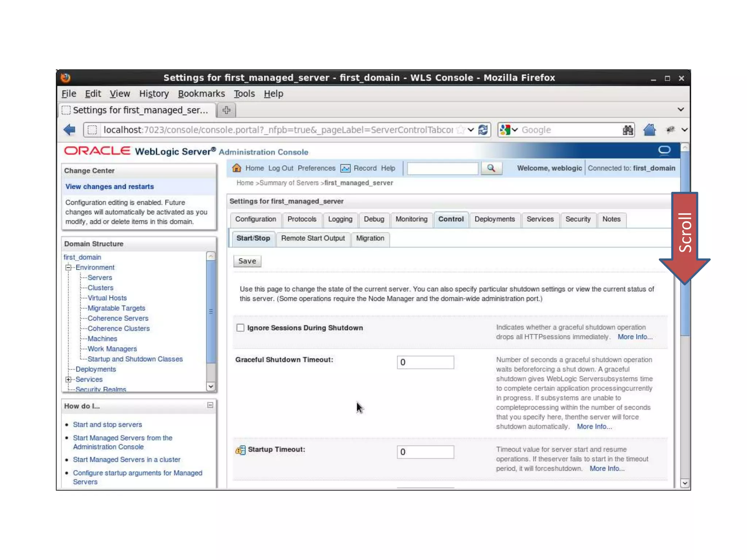Click the binoculars search icon
Image resolution: width=747 pixels, height=560 pixels.
tap(627, 130)
